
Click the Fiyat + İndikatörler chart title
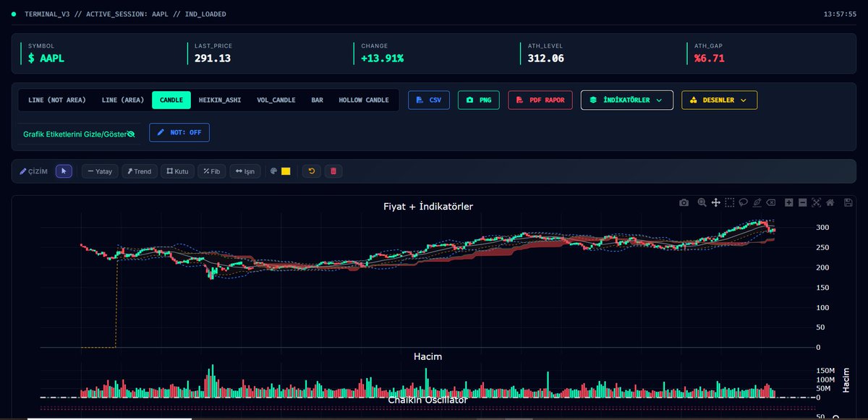[428, 206]
